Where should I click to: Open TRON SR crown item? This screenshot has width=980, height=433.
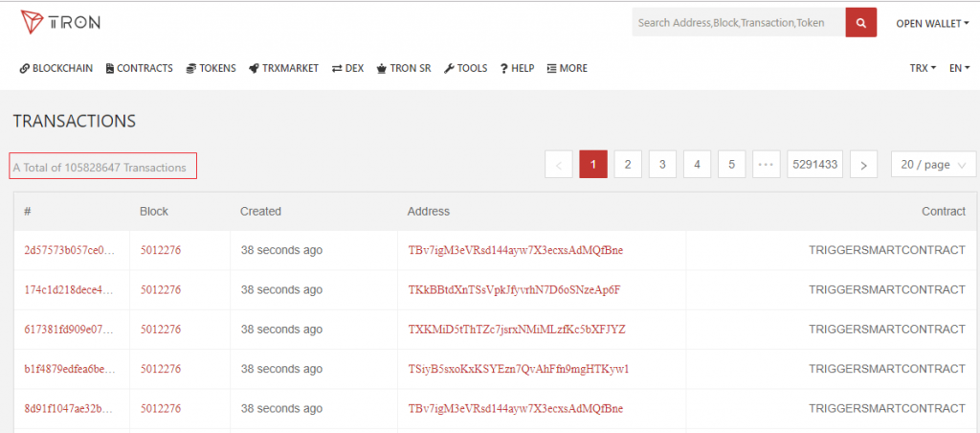pyautogui.click(x=404, y=68)
